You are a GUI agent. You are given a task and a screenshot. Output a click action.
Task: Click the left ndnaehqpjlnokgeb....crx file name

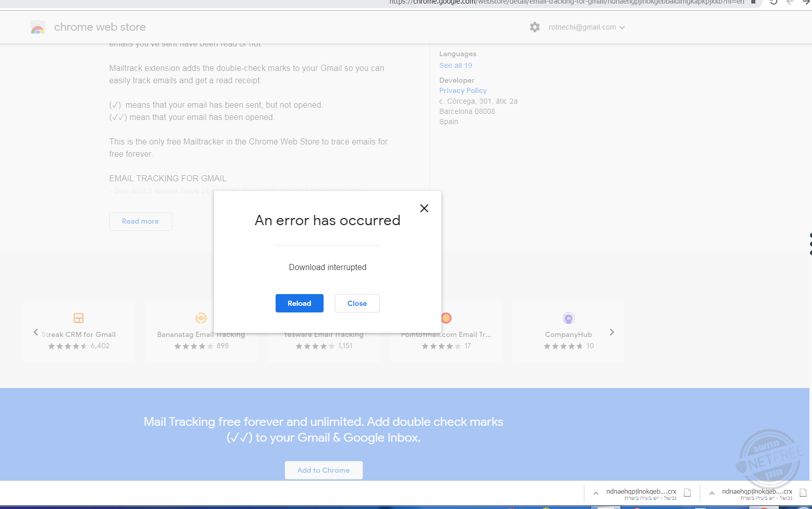[x=641, y=491]
